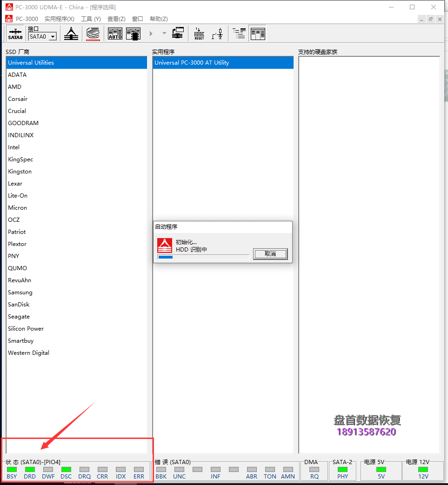The height and width of the screenshot is (485, 448).
Task: Open the SATA0 interface dropdown
Action: (53, 36)
